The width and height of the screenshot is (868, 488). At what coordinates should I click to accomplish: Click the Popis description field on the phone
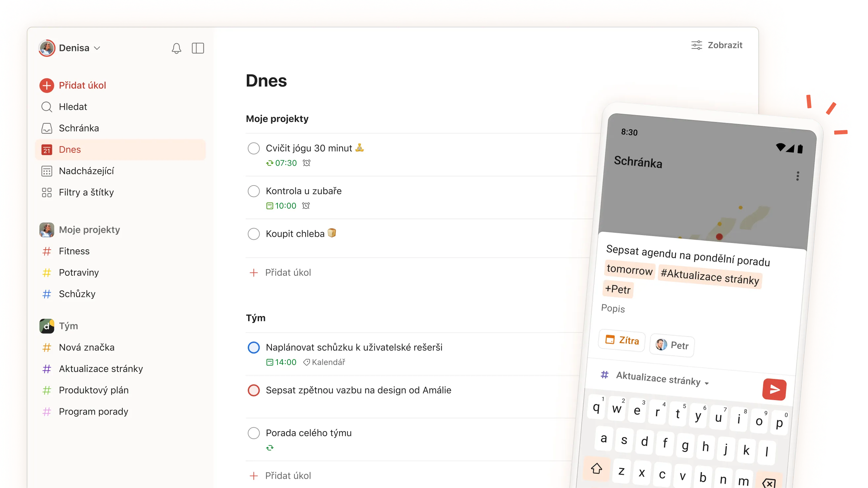pyautogui.click(x=613, y=309)
